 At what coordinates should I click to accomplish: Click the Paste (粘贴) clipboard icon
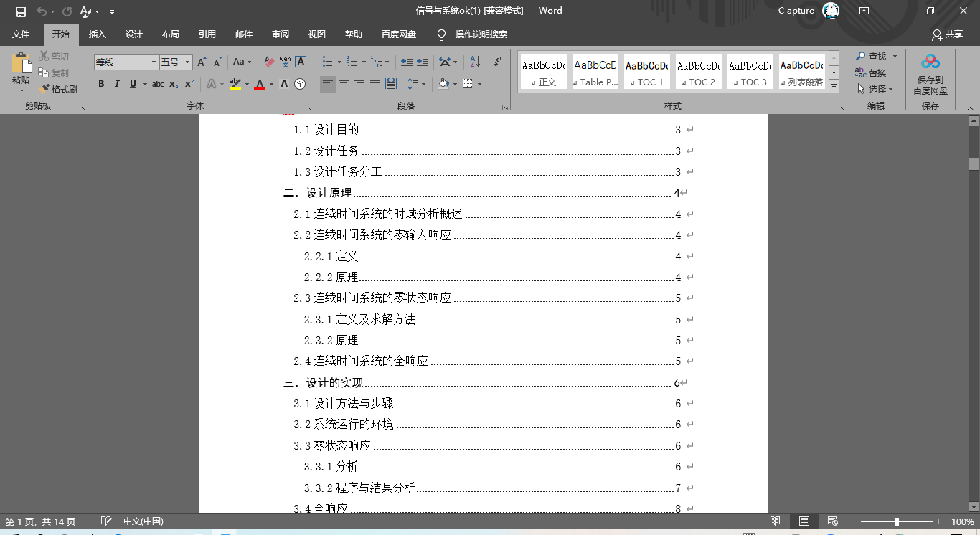pos(21,65)
